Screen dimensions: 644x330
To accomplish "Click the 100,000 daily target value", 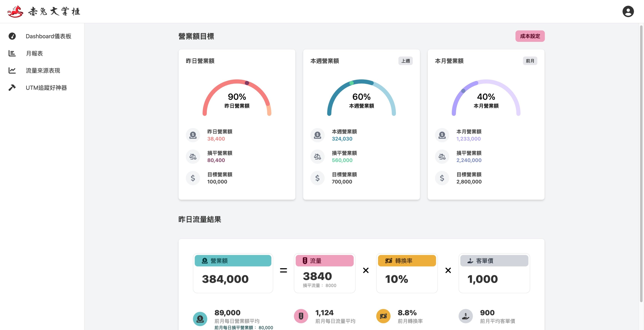I will coord(217,182).
